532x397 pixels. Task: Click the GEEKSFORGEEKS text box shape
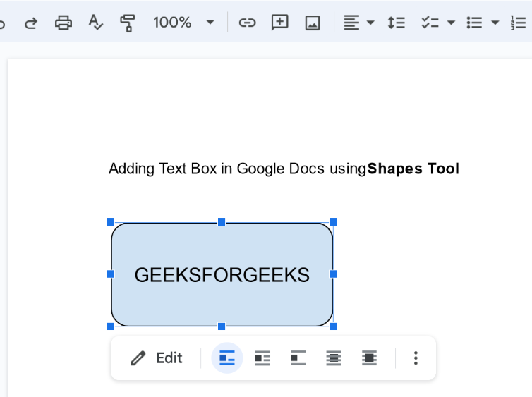click(x=222, y=274)
